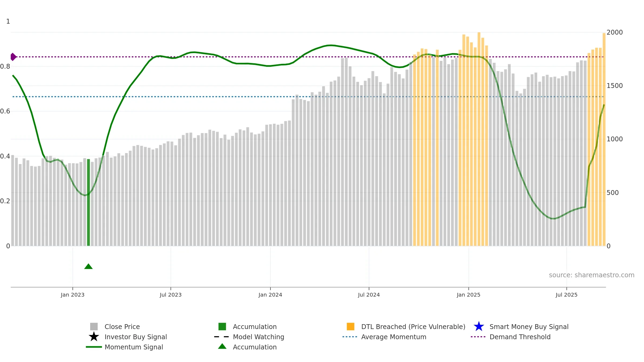Click the green accumulation triangle marker below chart
Screen dimensions: 644x362
coord(88,266)
